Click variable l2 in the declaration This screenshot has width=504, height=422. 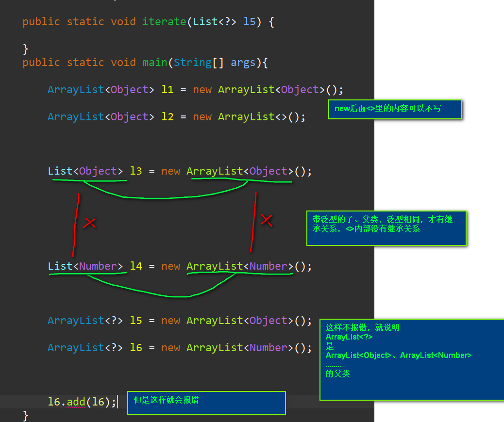(x=168, y=117)
